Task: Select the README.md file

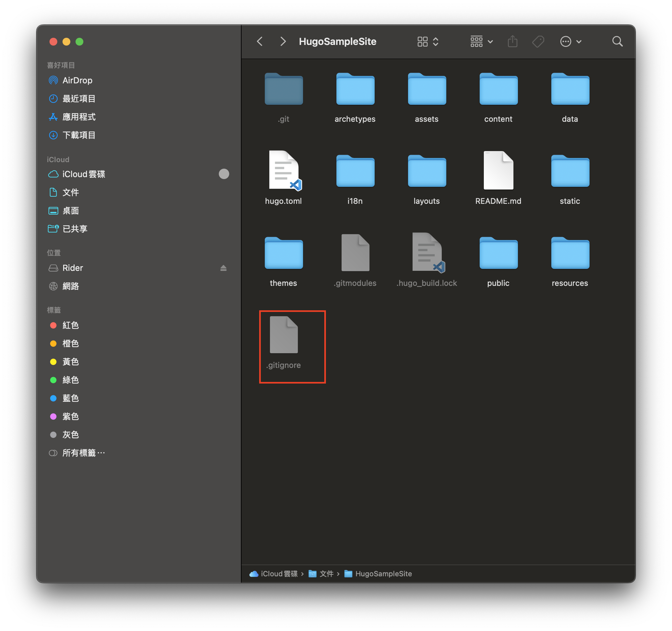Action: click(498, 178)
